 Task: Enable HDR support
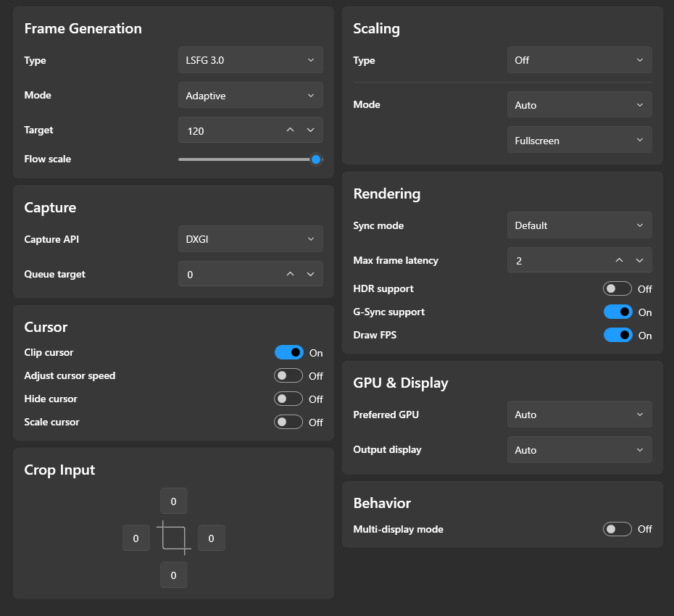point(617,289)
